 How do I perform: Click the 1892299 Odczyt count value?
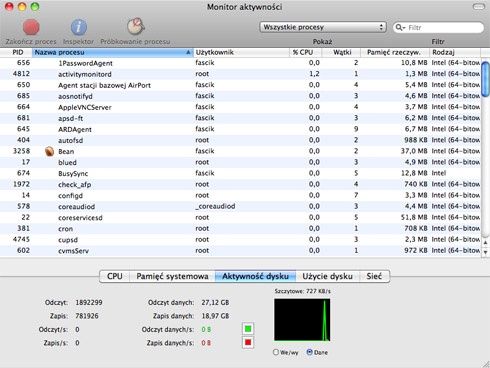click(89, 303)
